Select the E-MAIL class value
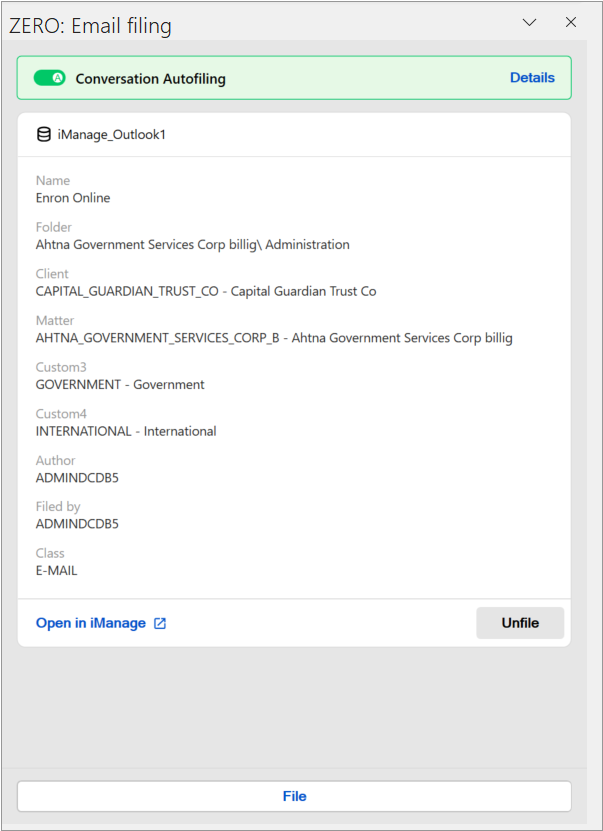 pyautogui.click(x=56, y=571)
